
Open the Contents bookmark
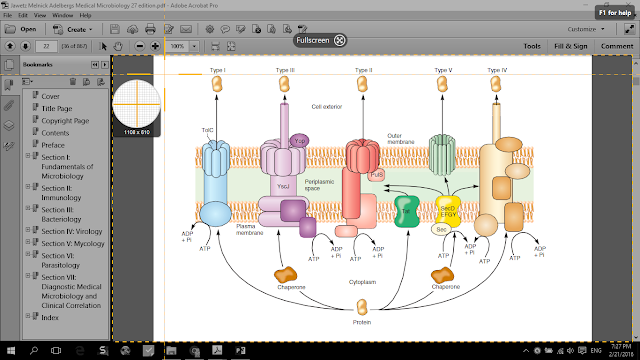click(55, 133)
